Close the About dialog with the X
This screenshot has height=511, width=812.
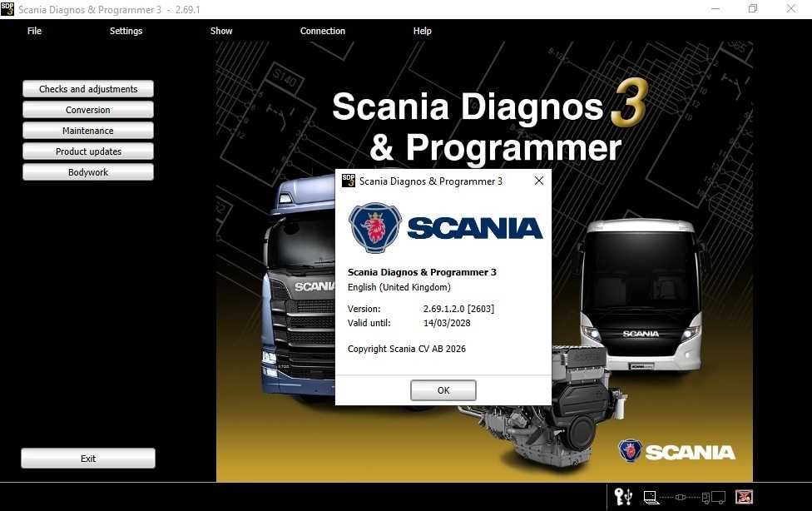click(539, 181)
